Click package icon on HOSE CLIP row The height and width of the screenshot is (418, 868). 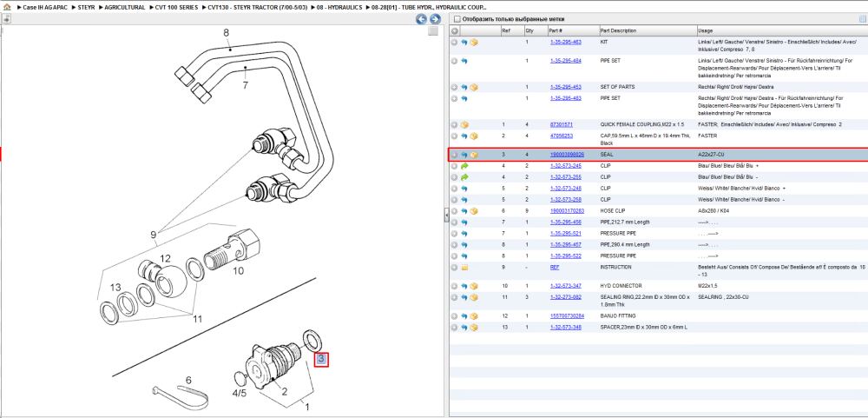click(x=474, y=210)
